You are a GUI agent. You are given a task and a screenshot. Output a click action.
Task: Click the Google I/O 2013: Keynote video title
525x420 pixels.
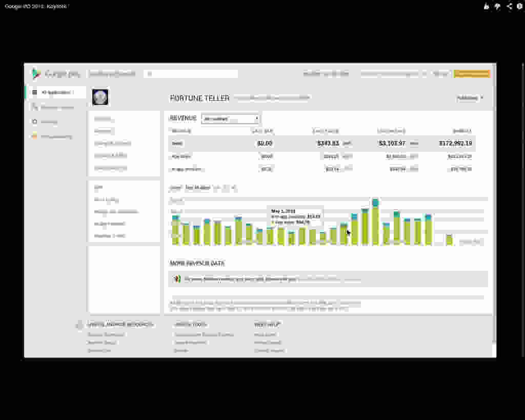[36, 6]
